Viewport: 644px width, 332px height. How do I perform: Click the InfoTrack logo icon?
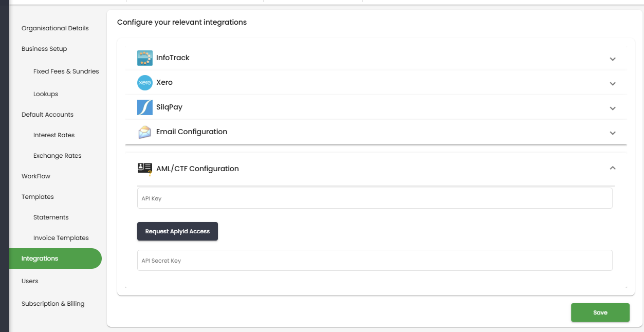145,58
